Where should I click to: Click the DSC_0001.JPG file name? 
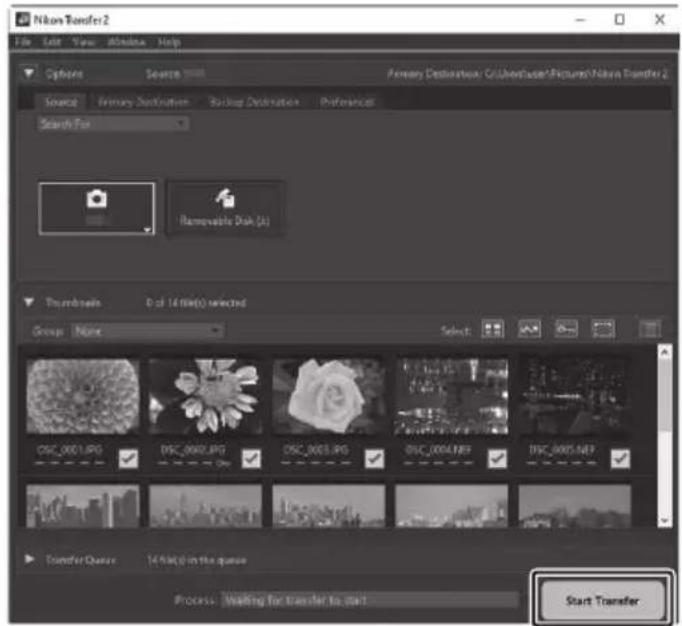coord(70,450)
